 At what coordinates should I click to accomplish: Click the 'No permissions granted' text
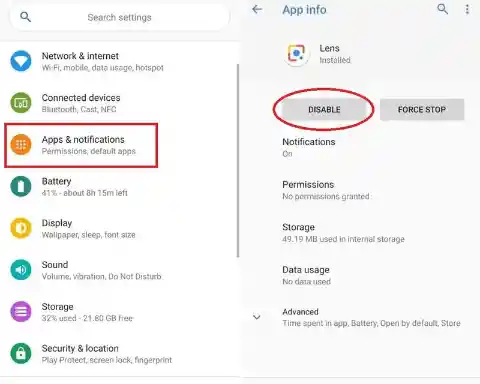(326, 196)
